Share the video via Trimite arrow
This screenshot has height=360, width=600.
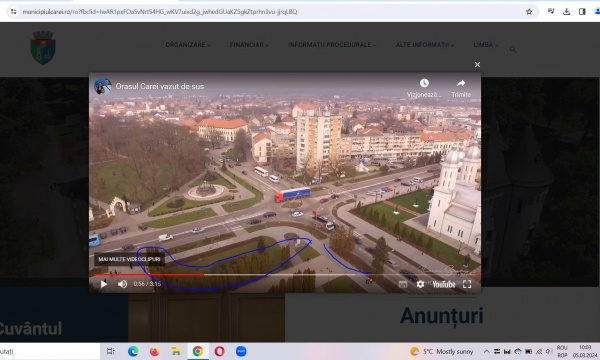[461, 83]
